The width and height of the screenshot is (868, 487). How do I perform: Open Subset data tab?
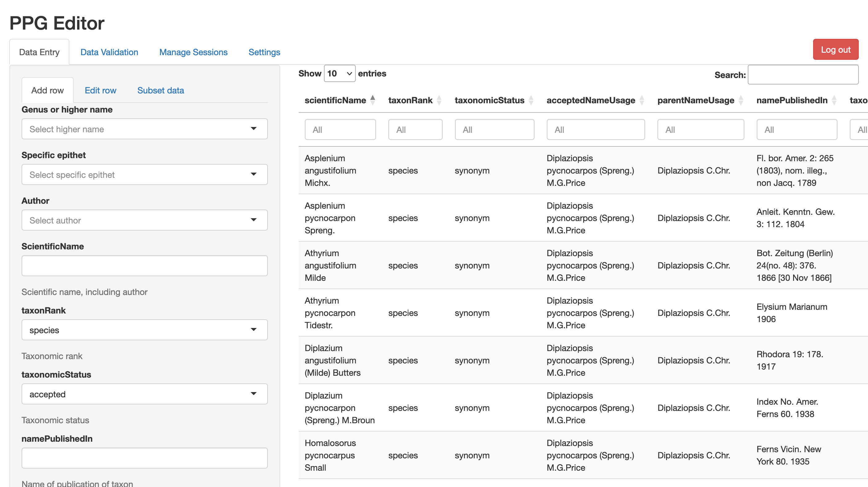click(x=160, y=90)
